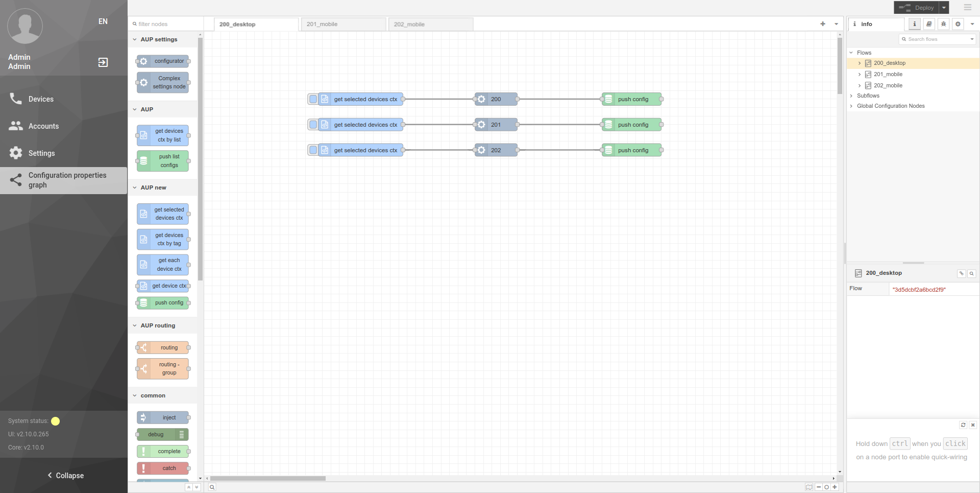This screenshot has height=493, width=980.
Task: Open the sidebar tabs dropdown arrow
Action: (972, 24)
